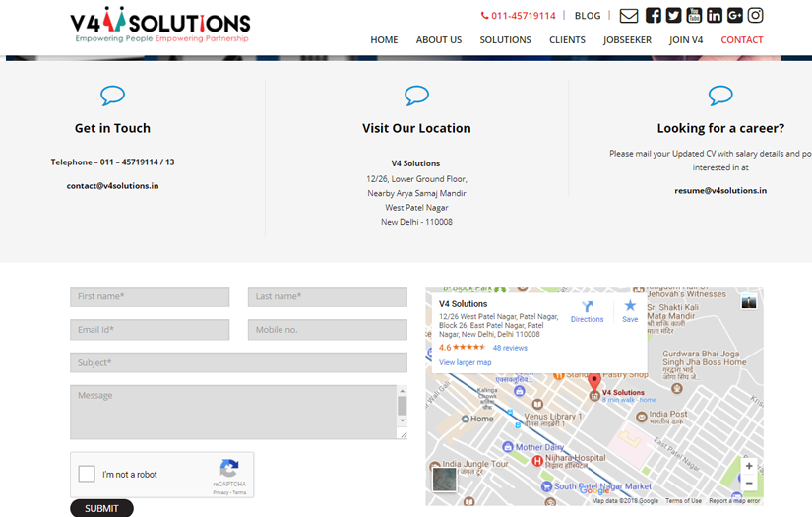This screenshot has height=517, width=812.
Task: Open the ABOUT US menu item
Action: pos(439,40)
